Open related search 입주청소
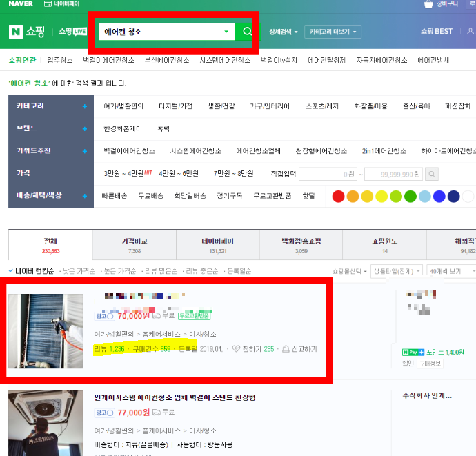Viewport: 476px width, 456px height. [x=60, y=60]
